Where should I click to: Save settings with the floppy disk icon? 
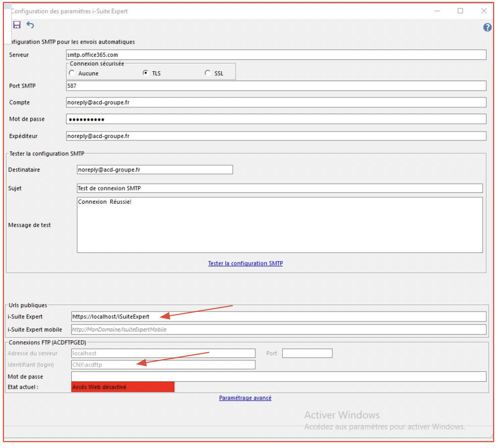17,25
